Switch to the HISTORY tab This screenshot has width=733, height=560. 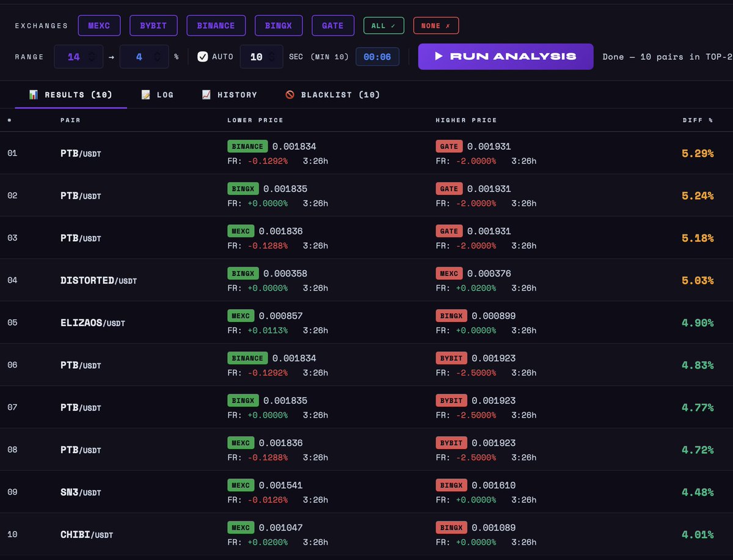click(230, 95)
